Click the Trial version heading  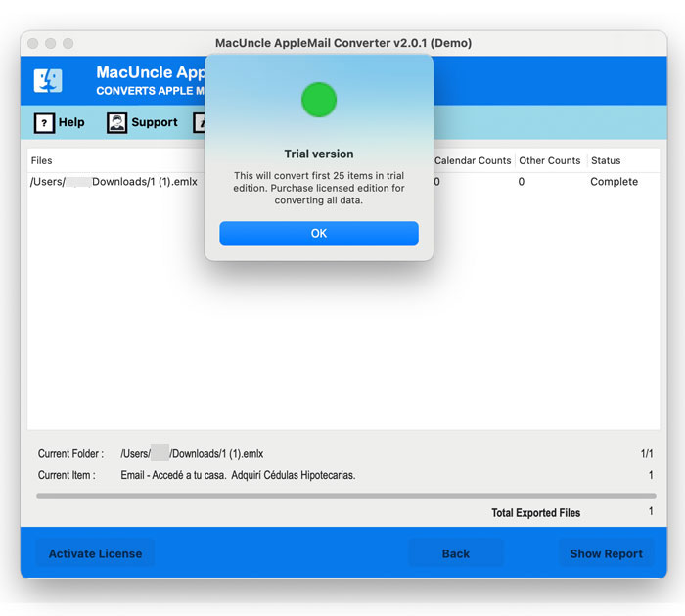(x=319, y=154)
